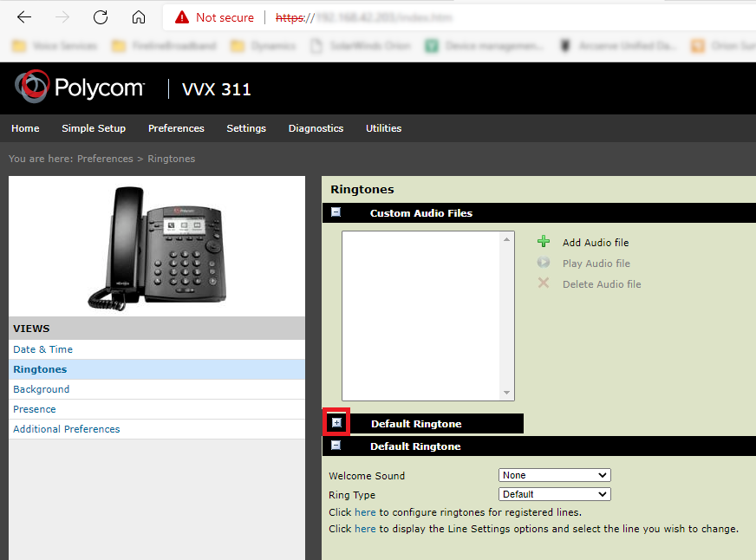
Task: Open the Simple Setup menu
Action: pos(94,128)
